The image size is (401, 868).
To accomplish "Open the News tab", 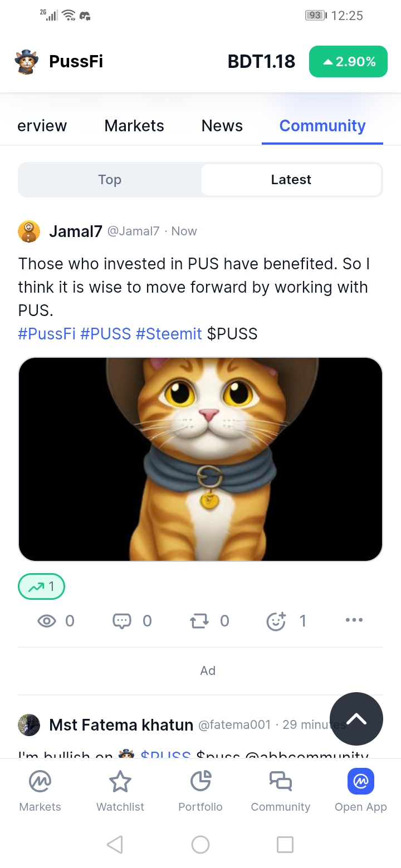I will pos(222,126).
